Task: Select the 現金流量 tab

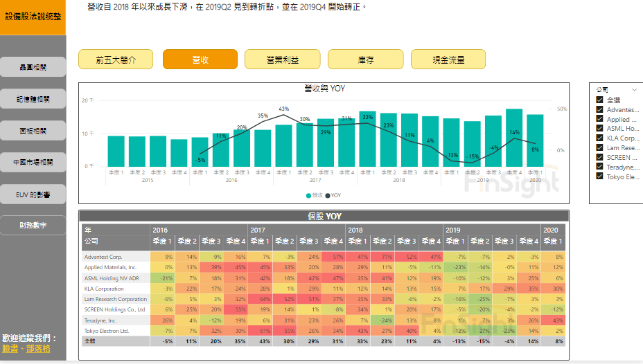Action: click(x=448, y=60)
